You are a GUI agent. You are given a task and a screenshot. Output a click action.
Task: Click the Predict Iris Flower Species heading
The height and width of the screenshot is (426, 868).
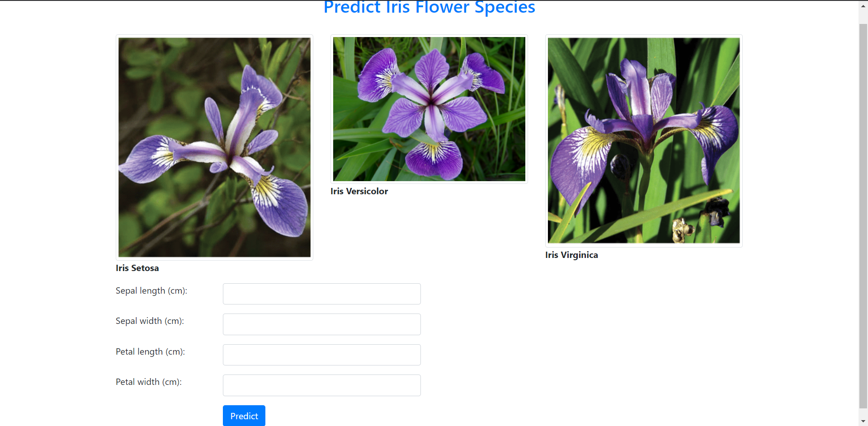tap(429, 7)
